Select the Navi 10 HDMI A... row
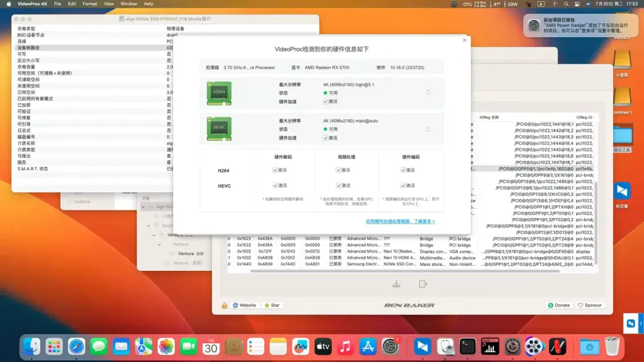The image size is (644, 362). pos(411,258)
